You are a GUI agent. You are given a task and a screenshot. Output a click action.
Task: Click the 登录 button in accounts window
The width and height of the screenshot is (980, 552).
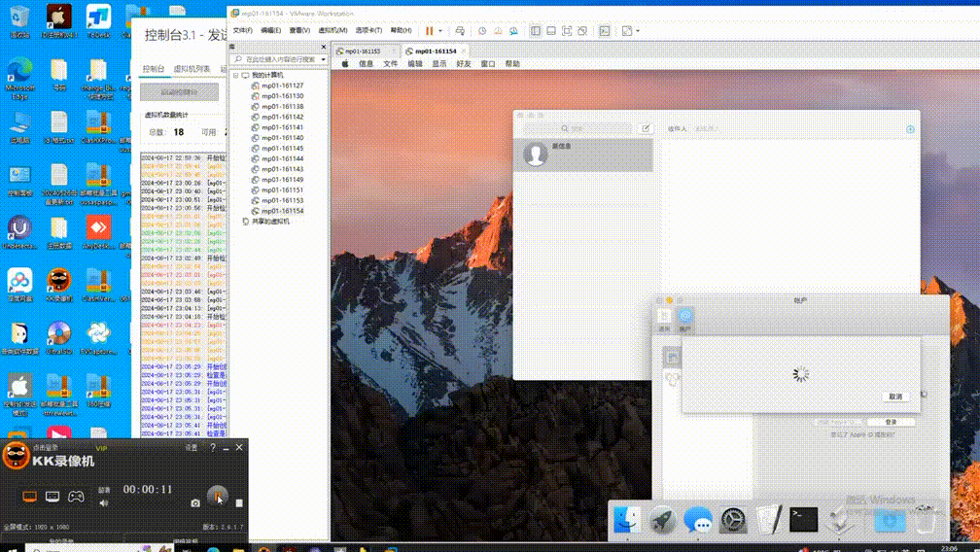click(891, 422)
